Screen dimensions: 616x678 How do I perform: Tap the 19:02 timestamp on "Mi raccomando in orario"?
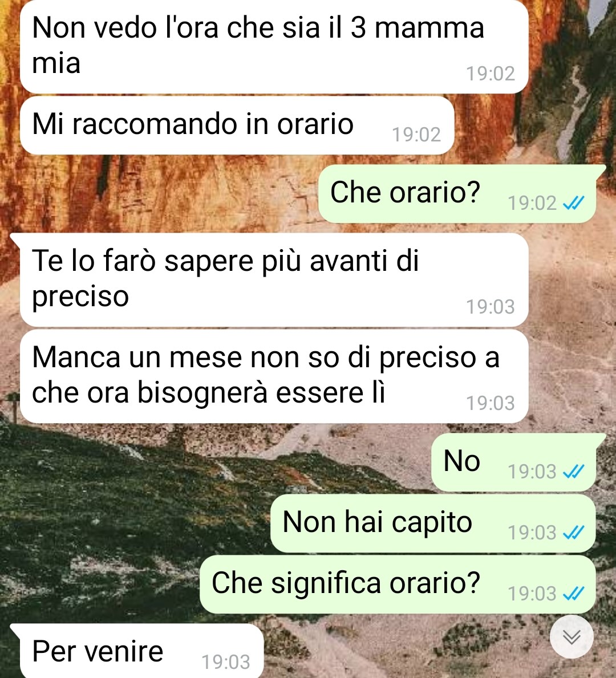(416, 135)
